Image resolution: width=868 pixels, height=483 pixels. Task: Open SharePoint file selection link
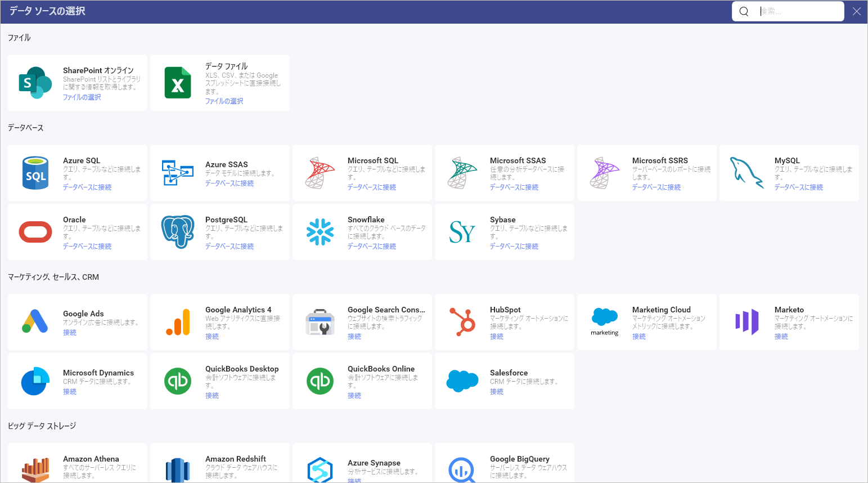[82, 97]
